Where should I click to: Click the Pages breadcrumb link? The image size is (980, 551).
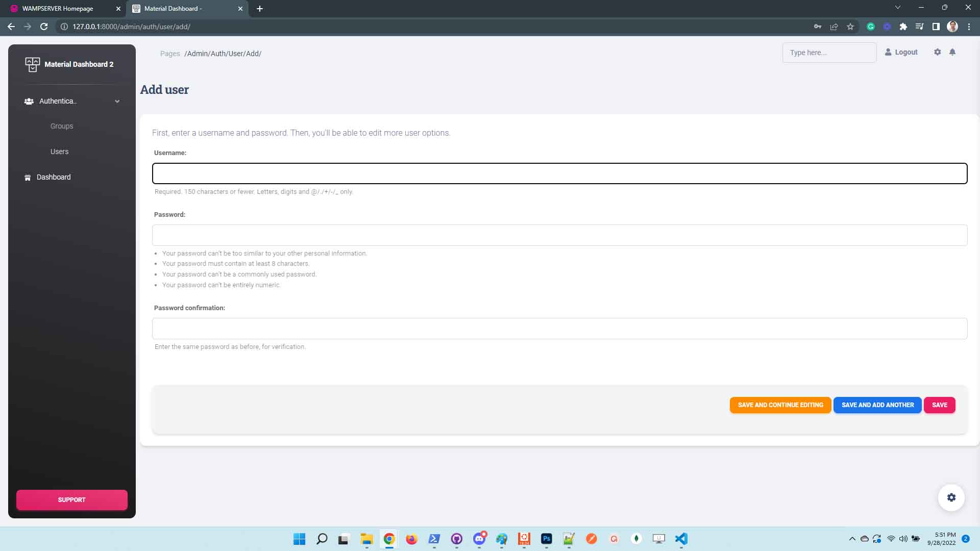pyautogui.click(x=170, y=54)
